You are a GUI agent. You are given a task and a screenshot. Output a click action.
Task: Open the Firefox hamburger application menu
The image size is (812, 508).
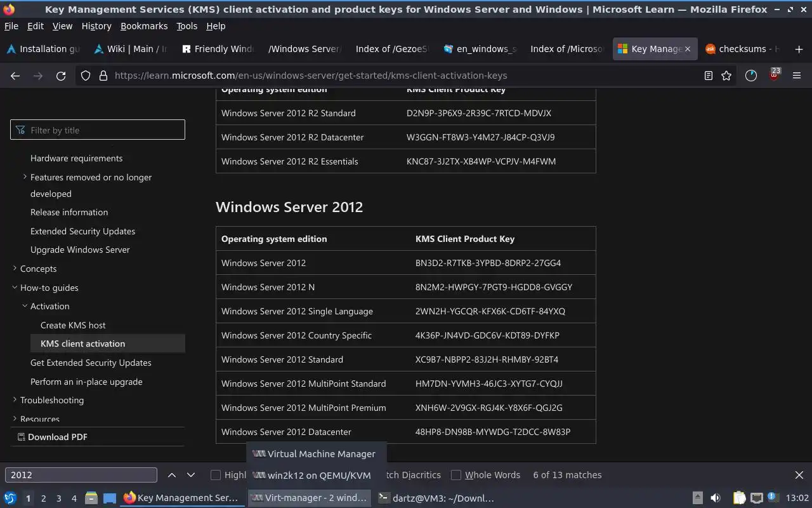[x=797, y=76]
